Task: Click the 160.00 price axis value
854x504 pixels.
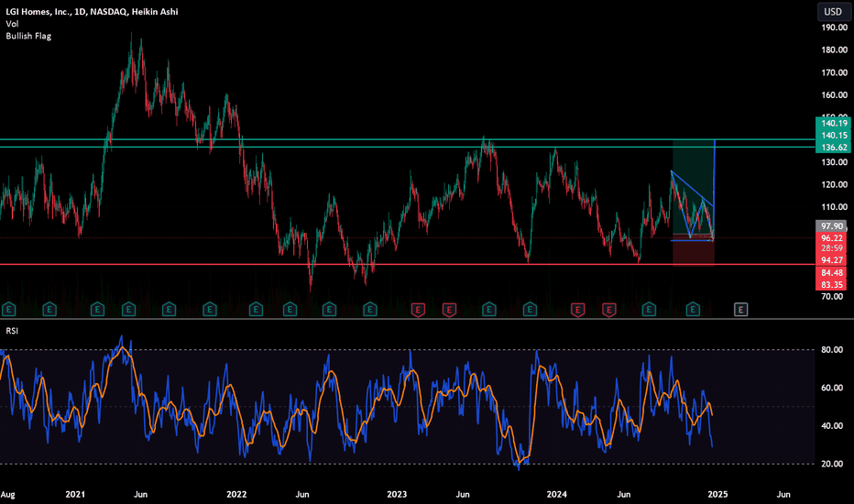Action: [x=835, y=94]
